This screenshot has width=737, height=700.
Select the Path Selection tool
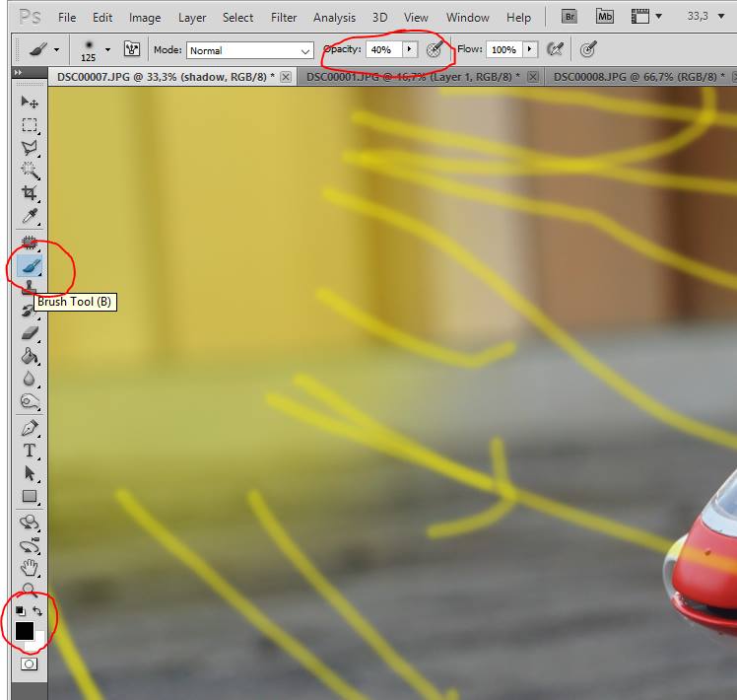point(30,473)
